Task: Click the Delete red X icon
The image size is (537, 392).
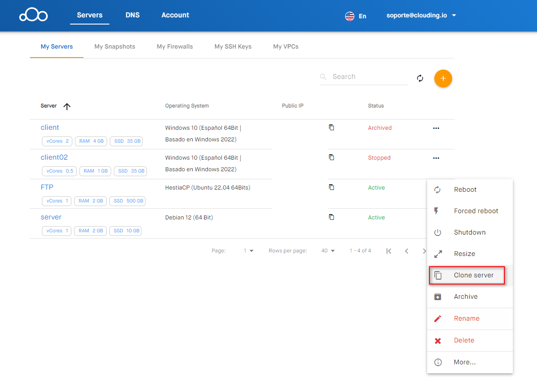Action: click(438, 340)
